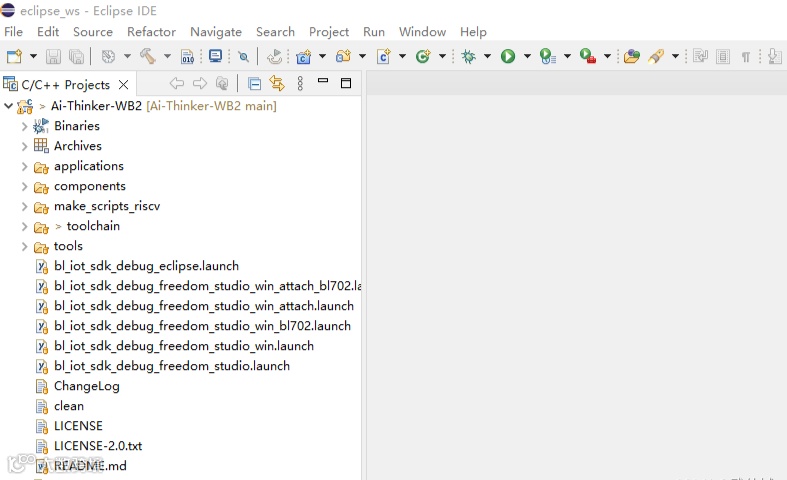Click the Profile run icon
The height and width of the screenshot is (480, 787).
point(548,56)
